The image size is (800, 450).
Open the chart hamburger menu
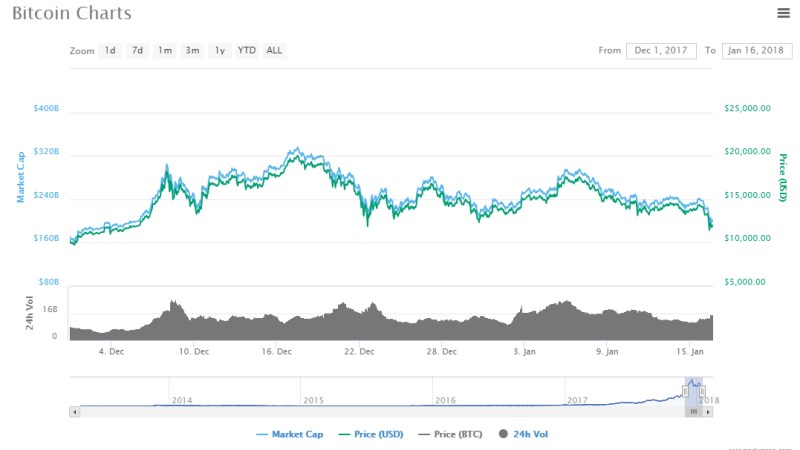[784, 13]
